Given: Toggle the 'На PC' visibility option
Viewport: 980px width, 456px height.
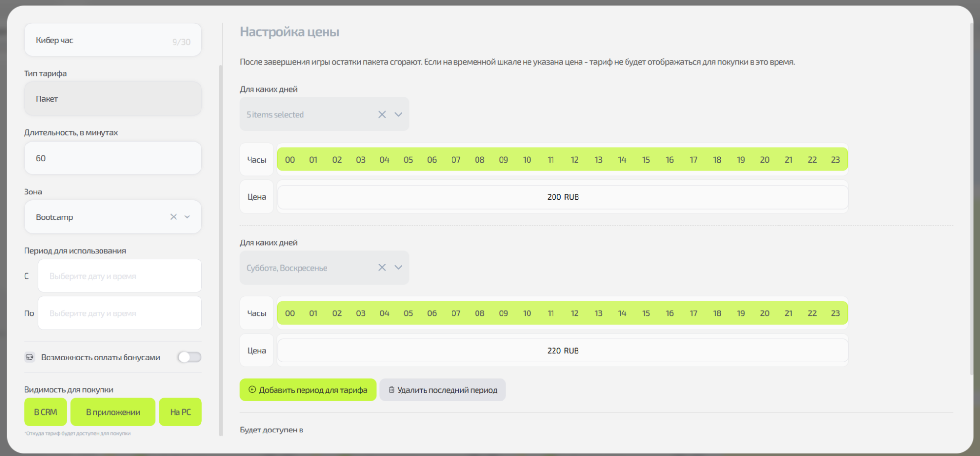Looking at the screenshot, I should click(x=180, y=412).
